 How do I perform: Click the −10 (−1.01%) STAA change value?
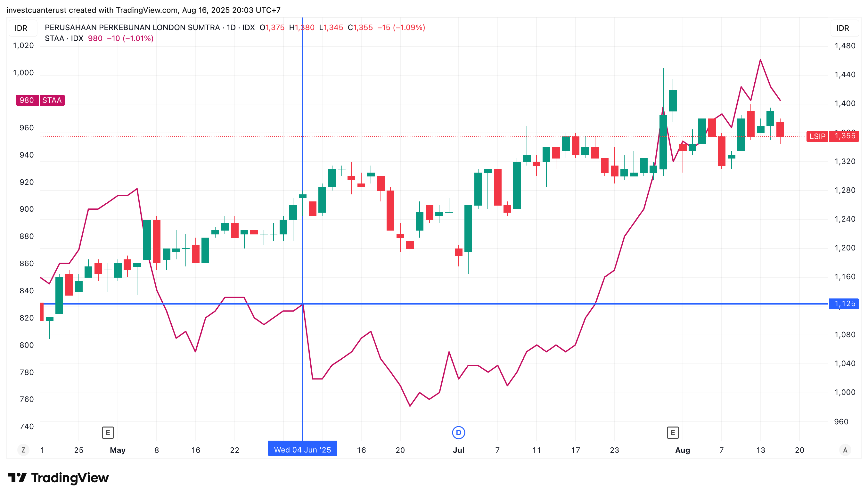(130, 38)
